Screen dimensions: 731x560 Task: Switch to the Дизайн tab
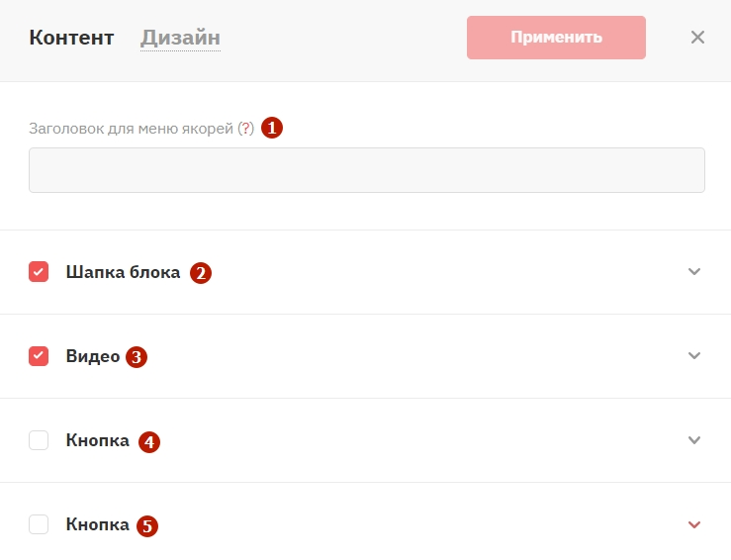click(180, 38)
